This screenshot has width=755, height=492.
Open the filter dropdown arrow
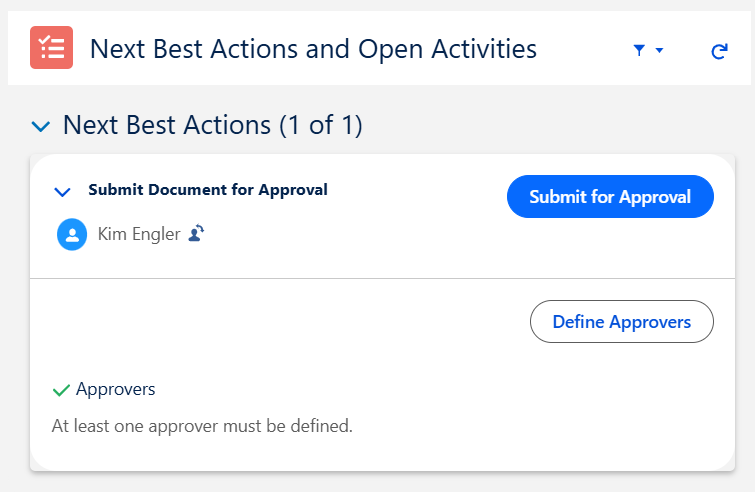[659, 50]
